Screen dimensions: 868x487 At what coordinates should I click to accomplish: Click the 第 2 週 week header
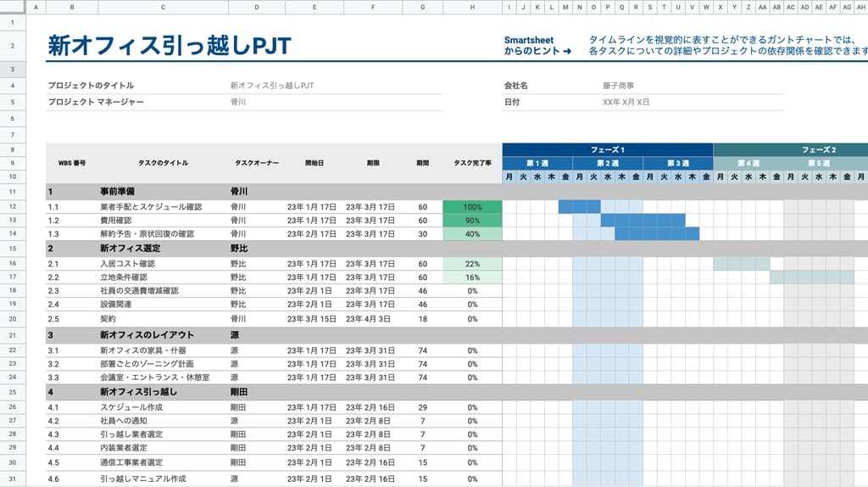point(607,163)
